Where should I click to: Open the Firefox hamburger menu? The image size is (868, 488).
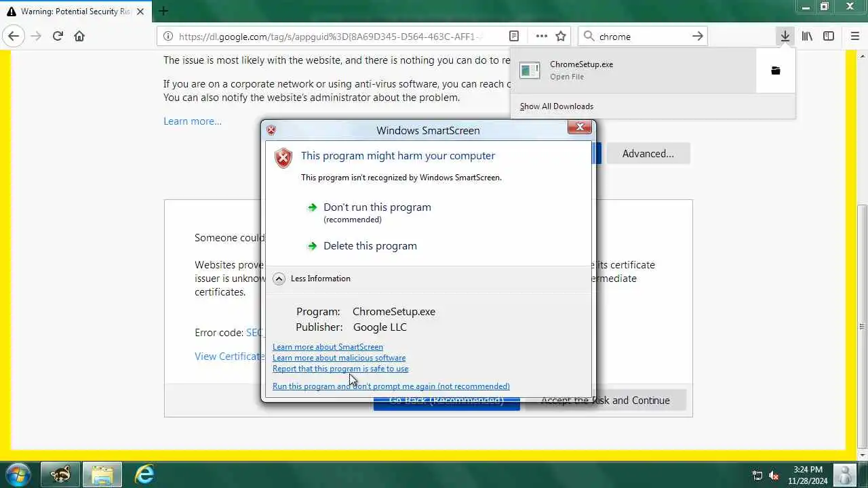point(854,37)
